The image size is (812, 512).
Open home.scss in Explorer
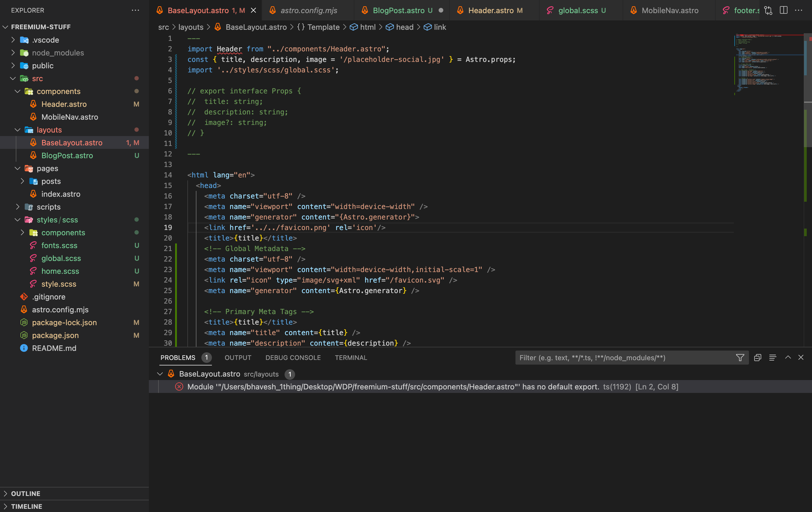pyautogui.click(x=74, y=271)
